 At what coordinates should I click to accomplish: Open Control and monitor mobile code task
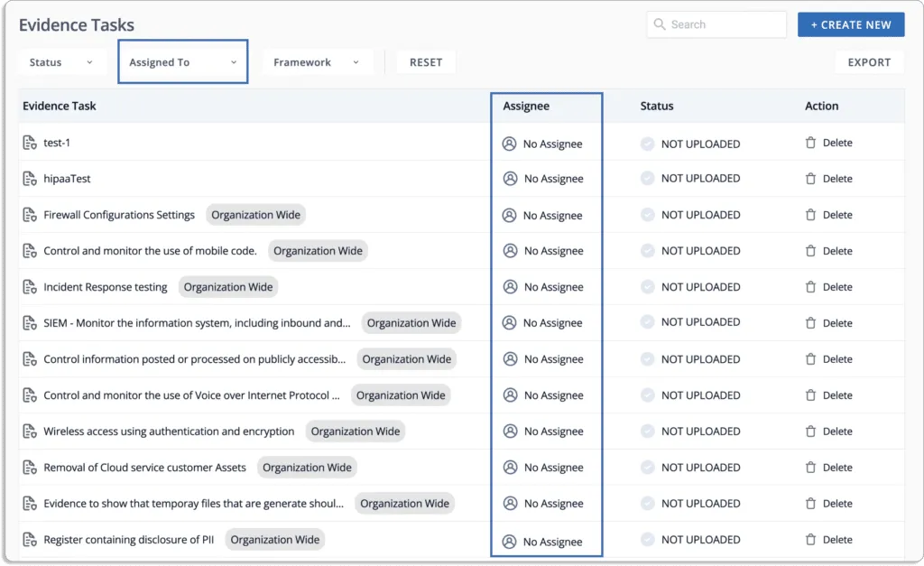click(x=151, y=251)
